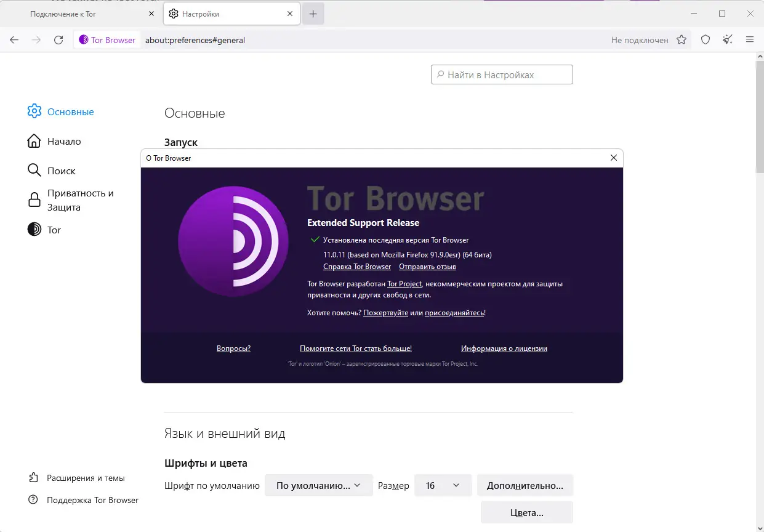This screenshot has width=764, height=532.
Task: Click the Пожертвуйте donation link
Action: tap(385, 313)
